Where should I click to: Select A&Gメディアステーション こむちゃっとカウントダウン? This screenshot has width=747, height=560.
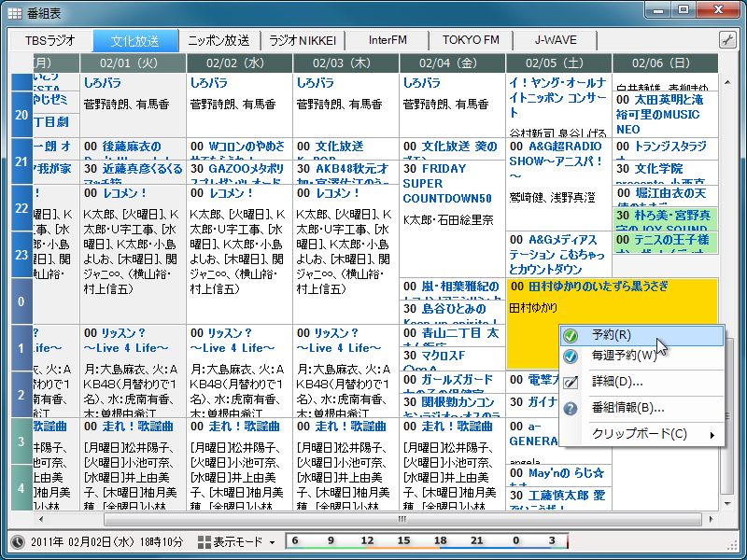pyautogui.click(x=558, y=255)
